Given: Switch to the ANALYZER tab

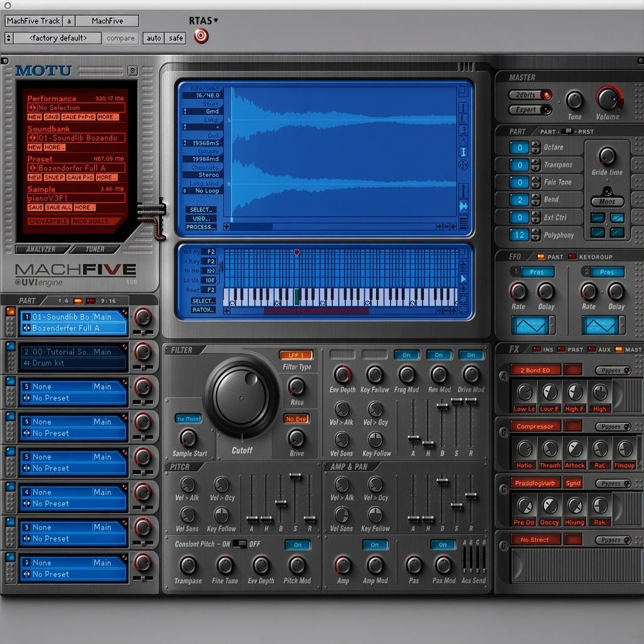Looking at the screenshot, I should click(42, 249).
